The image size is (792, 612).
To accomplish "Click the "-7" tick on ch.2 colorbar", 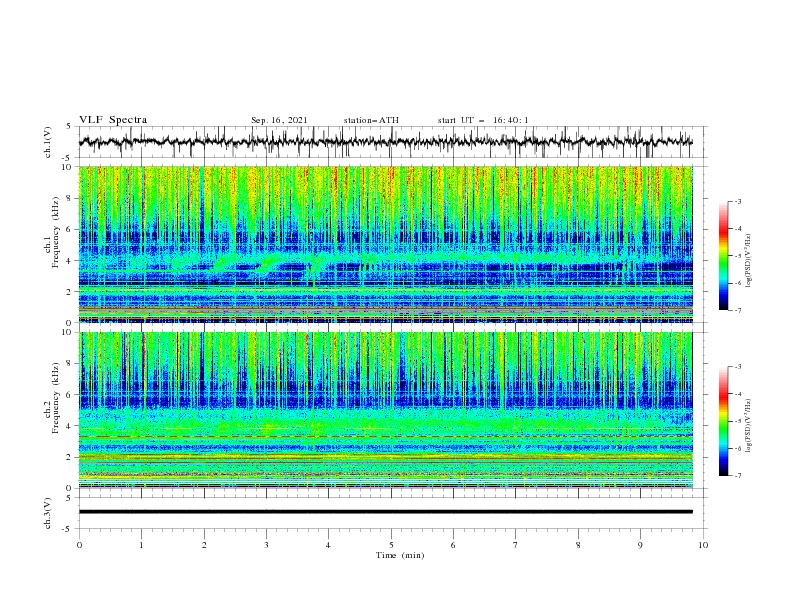I will [x=738, y=475].
